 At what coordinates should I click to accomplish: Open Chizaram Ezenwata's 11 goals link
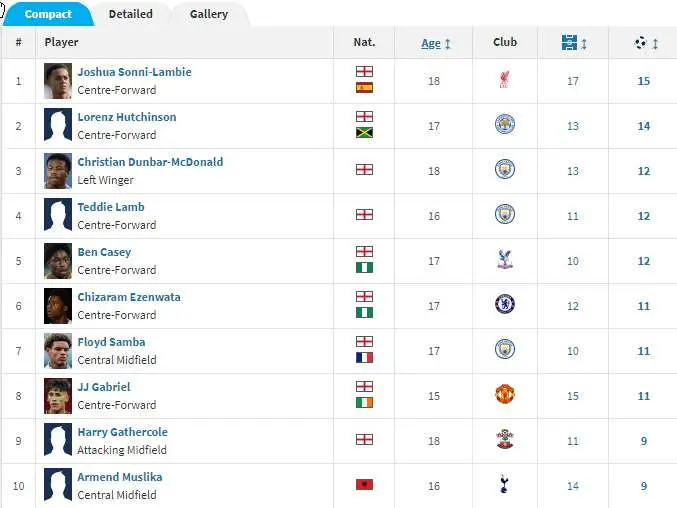click(643, 306)
